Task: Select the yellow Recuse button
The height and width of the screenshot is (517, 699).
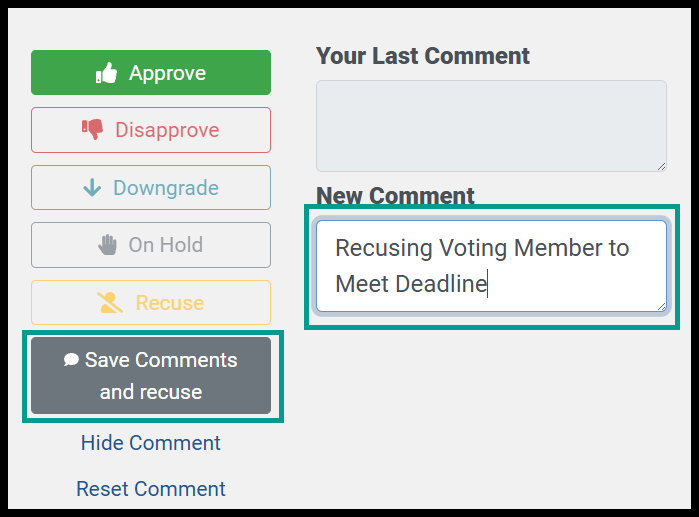Action: click(x=151, y=303)
